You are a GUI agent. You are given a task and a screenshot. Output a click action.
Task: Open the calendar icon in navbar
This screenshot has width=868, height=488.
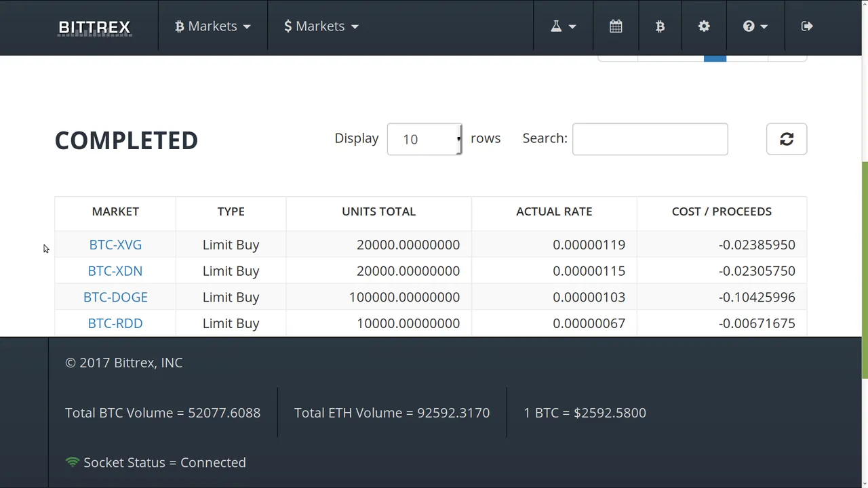(616, 26)
